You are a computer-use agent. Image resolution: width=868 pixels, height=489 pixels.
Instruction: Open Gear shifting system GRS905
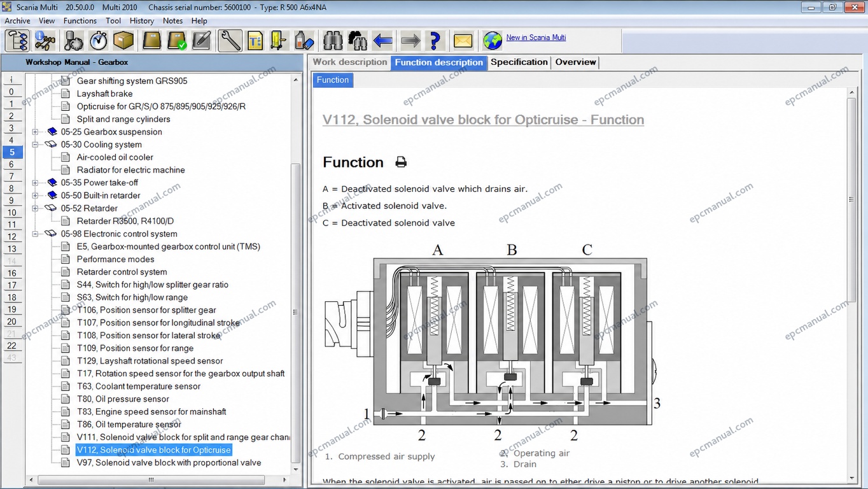pyautogui.click(x=132, y=81)
